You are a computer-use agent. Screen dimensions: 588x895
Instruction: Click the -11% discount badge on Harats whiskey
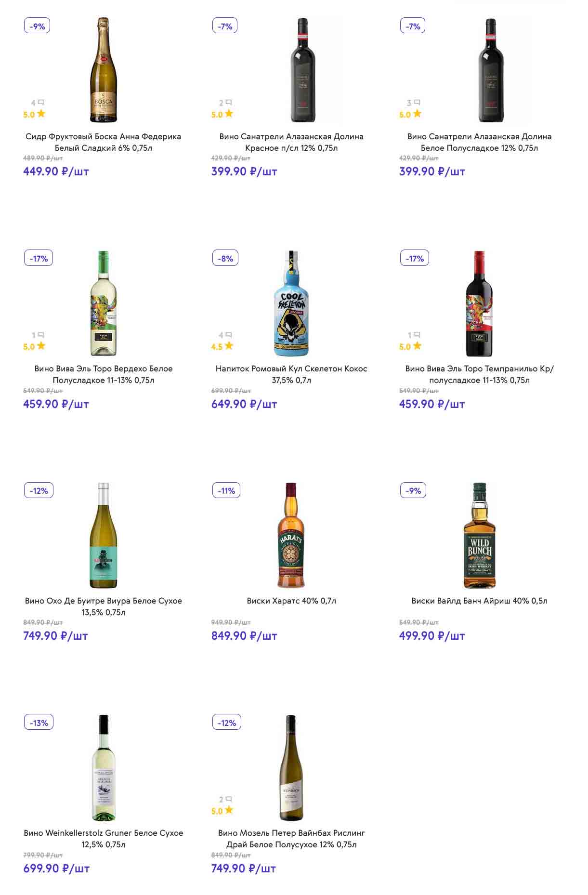[x=226, y=490]
